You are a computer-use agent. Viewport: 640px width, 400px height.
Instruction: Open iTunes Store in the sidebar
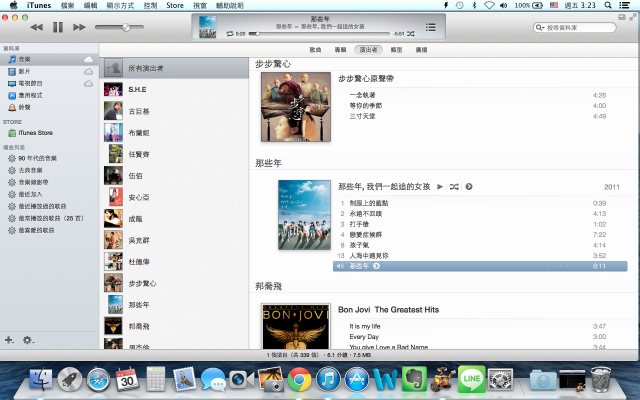click(x=49, y=133)
